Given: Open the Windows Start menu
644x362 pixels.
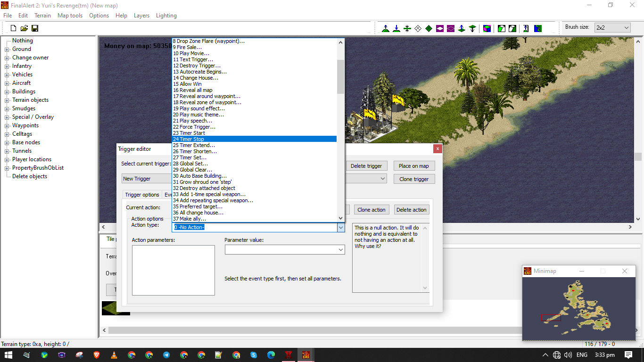Looking at the screenshot, I should [x=8, y=355].
